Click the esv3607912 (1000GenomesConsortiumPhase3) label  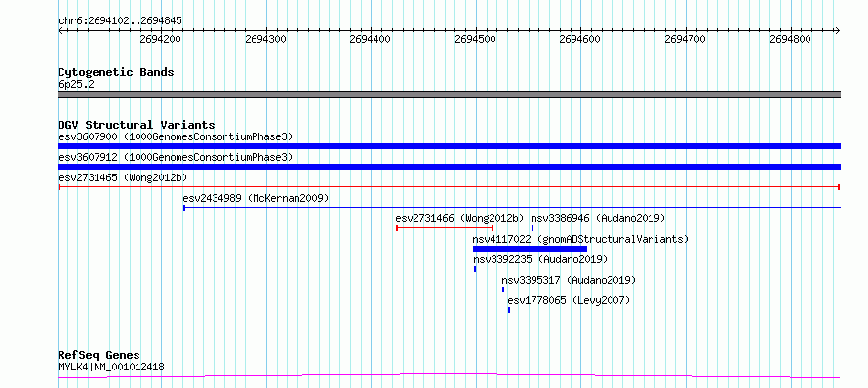(x=176, y=157)
